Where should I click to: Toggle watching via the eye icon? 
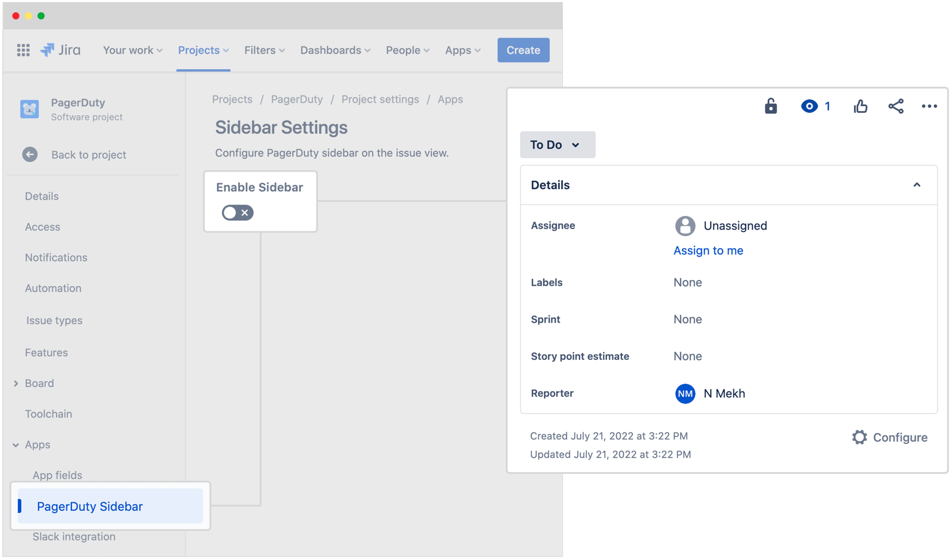pyautogui.click(x=809, y=106)
